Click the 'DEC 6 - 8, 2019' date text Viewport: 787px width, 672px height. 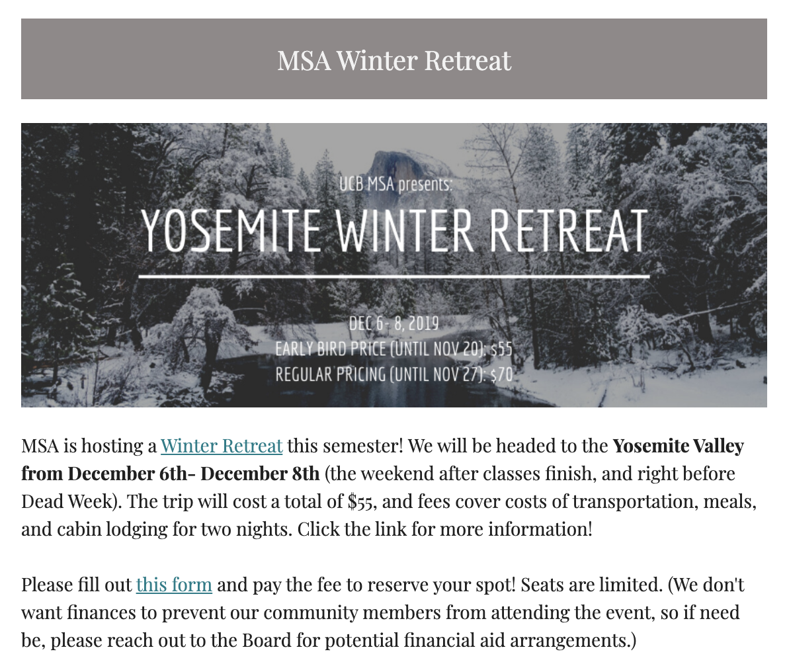(x=393, y=323)
